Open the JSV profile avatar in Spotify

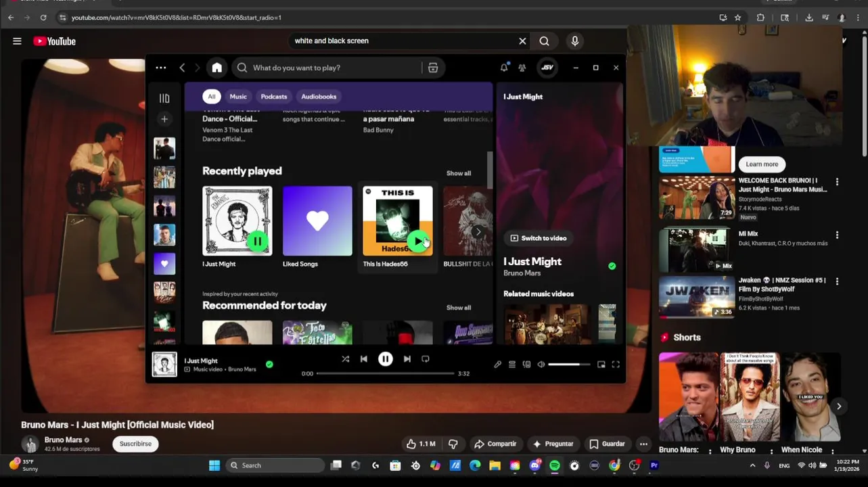coord(547,68)
